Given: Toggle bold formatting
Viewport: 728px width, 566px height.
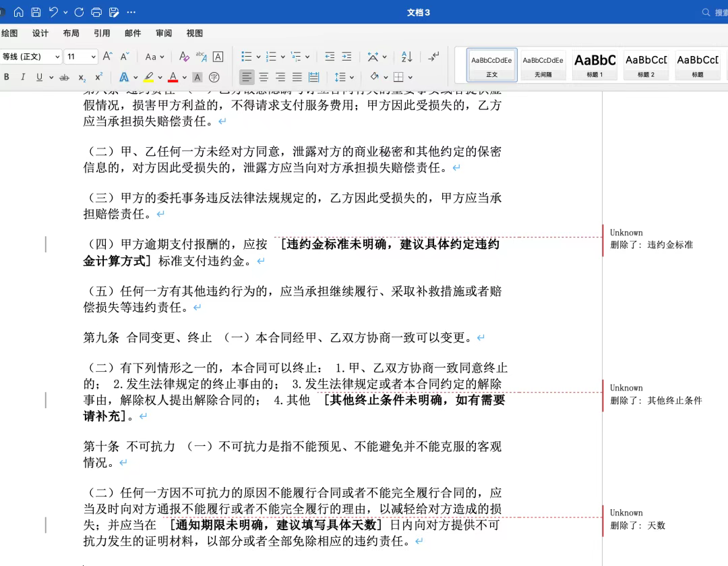Looking at the screenshot, I should [x=7, y=78].
